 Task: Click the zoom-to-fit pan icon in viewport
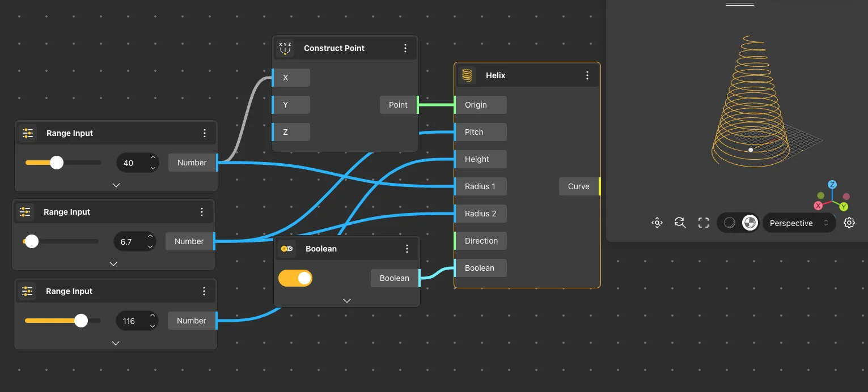point(657,223)
